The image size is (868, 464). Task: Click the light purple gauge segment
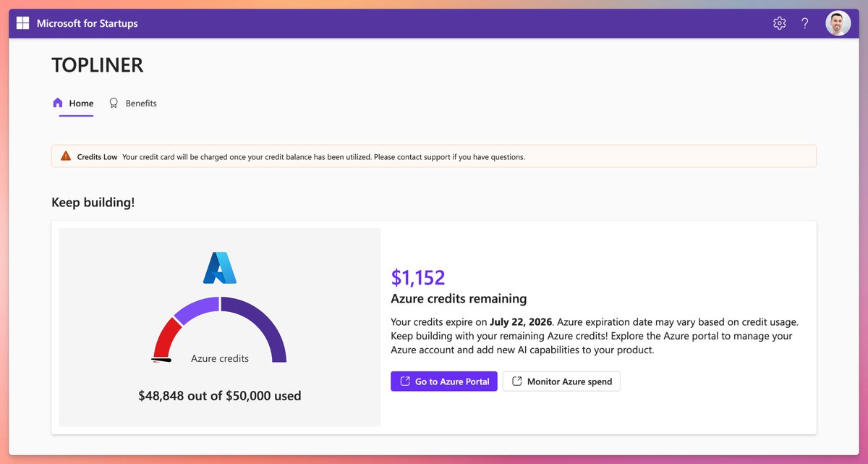pos(198,308)
